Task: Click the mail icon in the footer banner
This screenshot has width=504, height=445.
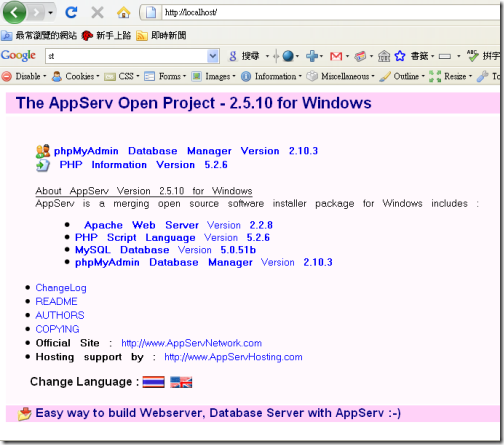Action: pyautogui.click(x=25, y=414)
